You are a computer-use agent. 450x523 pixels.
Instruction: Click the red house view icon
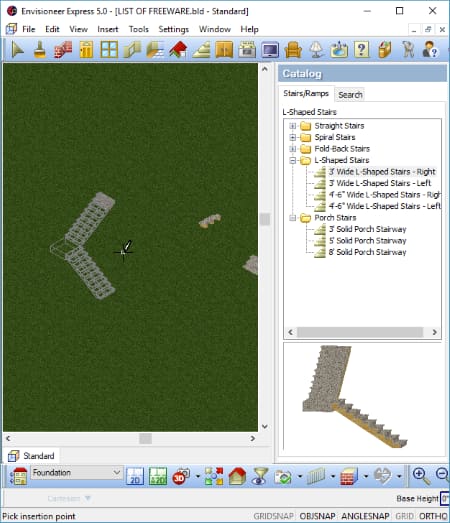click(x=237, y=476)
